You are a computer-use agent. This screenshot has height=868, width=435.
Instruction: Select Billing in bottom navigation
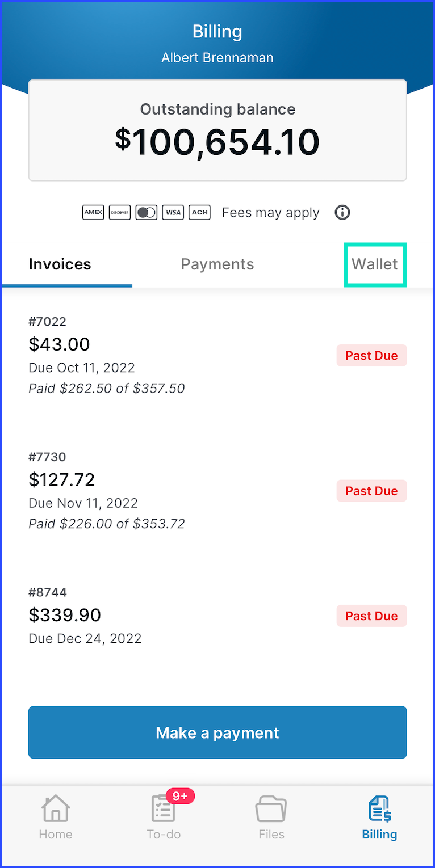(x=379, y=818)
